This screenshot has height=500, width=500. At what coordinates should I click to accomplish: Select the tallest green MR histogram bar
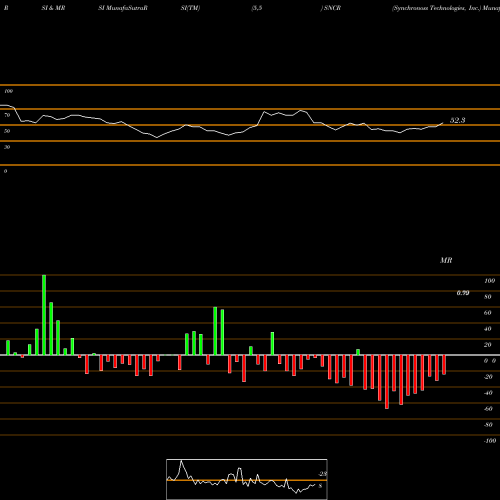(44, 315)
